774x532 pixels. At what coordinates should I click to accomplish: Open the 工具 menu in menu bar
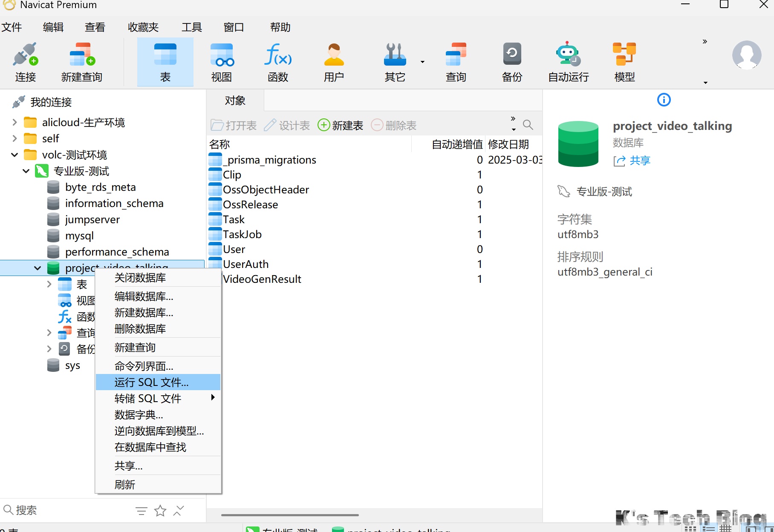[191, 27]
